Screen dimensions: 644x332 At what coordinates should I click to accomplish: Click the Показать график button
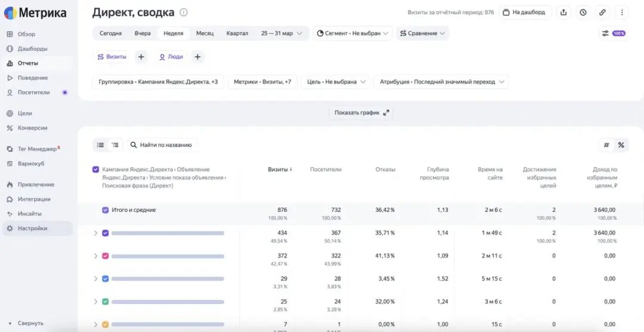(361, 113)
